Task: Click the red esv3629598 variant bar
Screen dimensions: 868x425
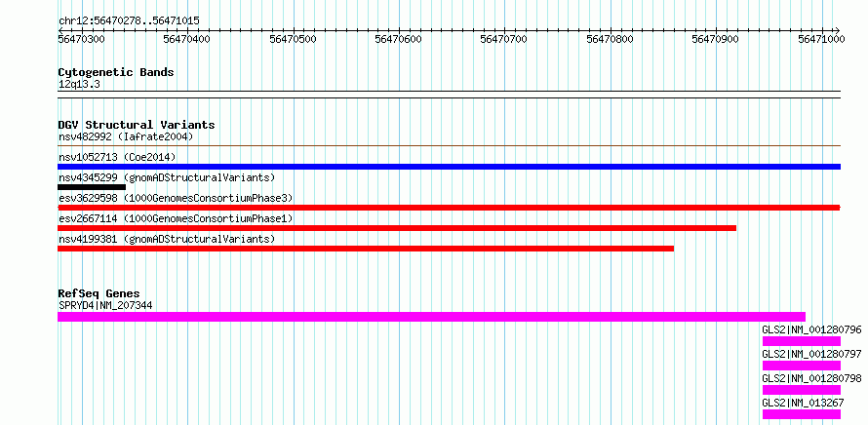Action: click(449, 208)
